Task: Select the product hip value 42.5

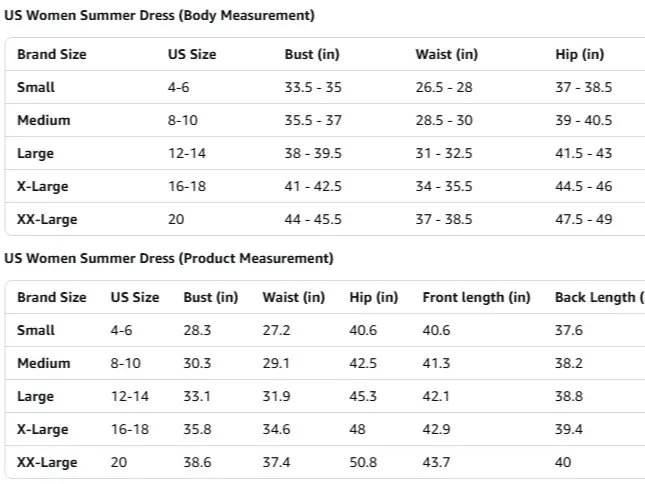Action: click(x=364, y=363)
